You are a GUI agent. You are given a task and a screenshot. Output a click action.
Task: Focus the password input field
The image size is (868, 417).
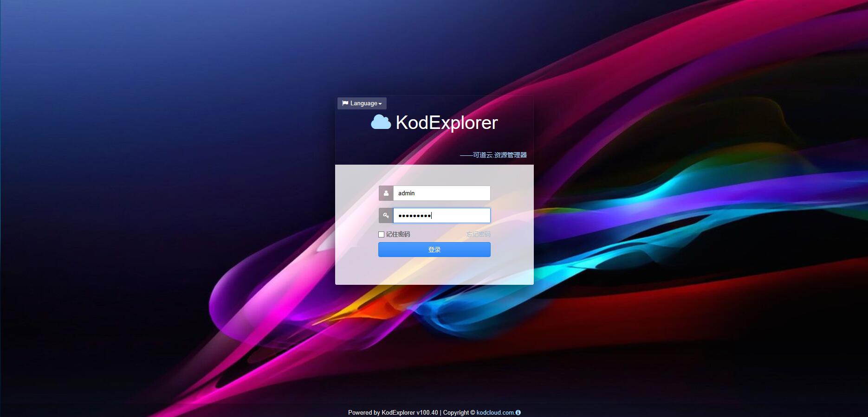click(x=441, y=215)
